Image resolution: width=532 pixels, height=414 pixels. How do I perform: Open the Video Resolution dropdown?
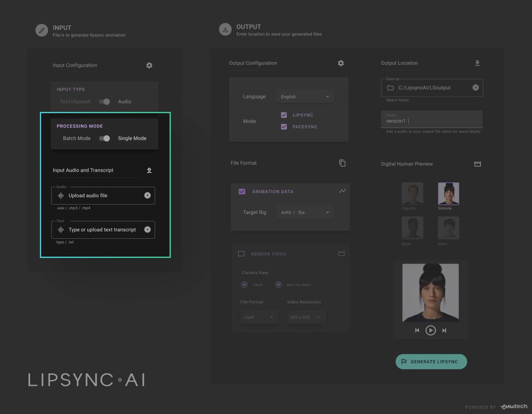pos(305,317)
